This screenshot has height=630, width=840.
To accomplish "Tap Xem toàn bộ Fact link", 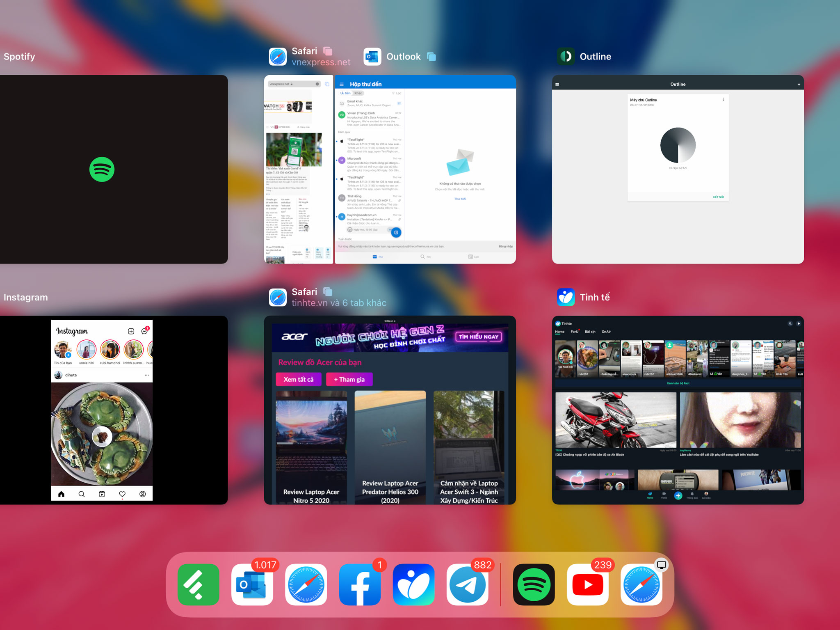I will coord(678,383).
